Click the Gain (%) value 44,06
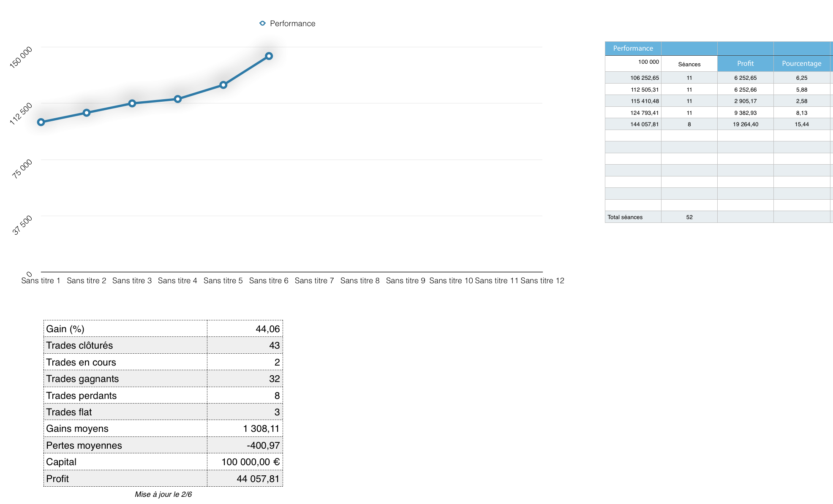The height and width of the screenshot is (504, 833). point(267,329)
